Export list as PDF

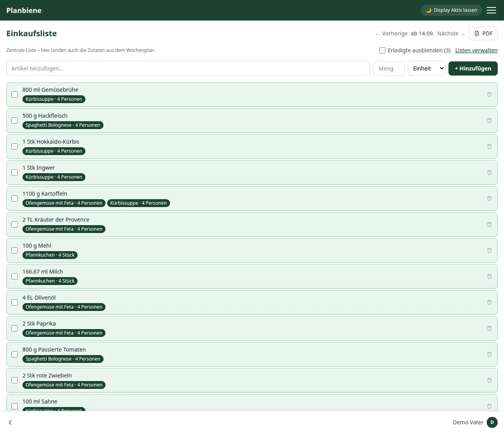pos(483,33)
